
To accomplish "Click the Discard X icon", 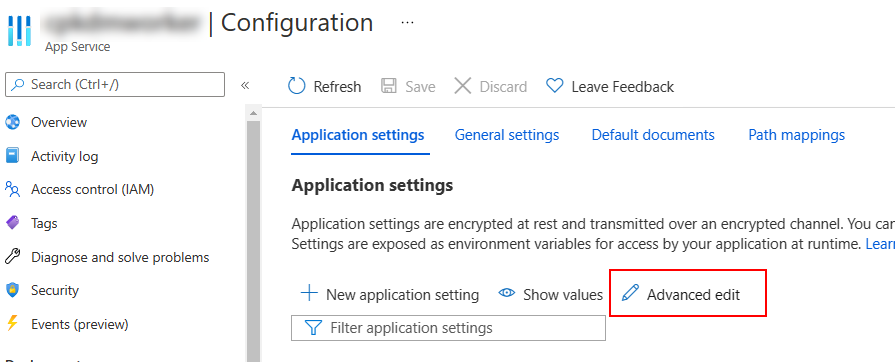I will (462, 86).
